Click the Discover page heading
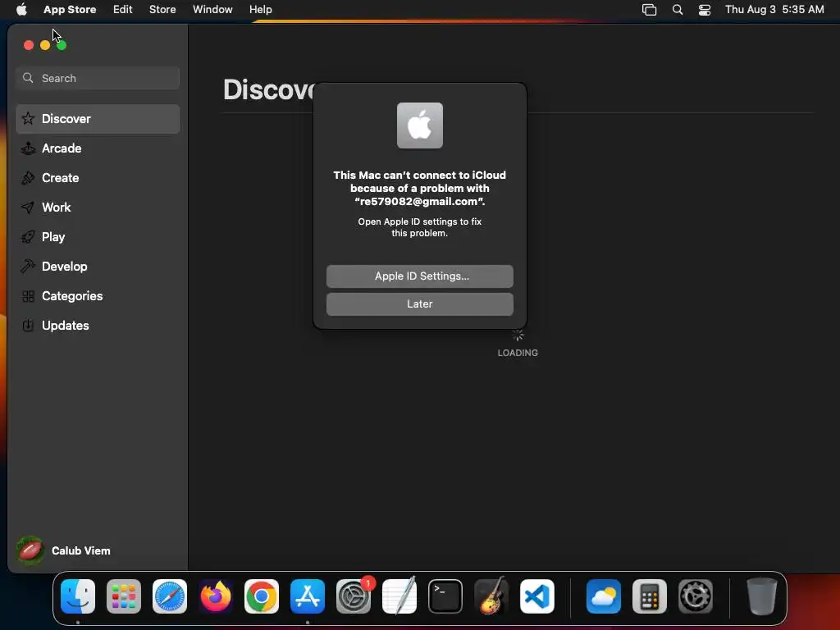 pos(269,89)
